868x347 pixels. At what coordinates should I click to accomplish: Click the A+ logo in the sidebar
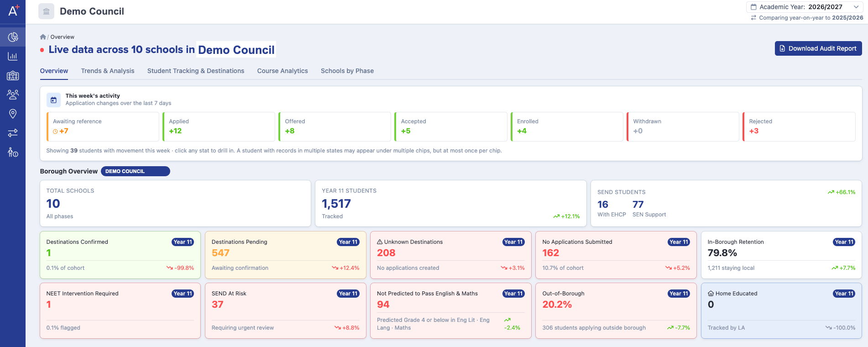pos(13,10)
